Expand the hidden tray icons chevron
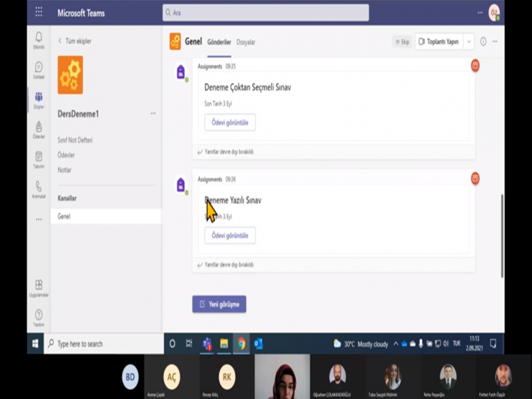This screenshot has height=399, width=532. tap(395, 343)
